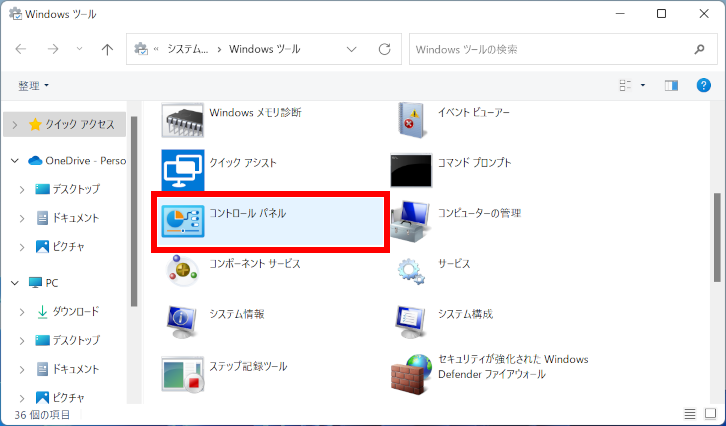
Task: Select the コンポーネント サービス icon
Action: click(182, 271)
